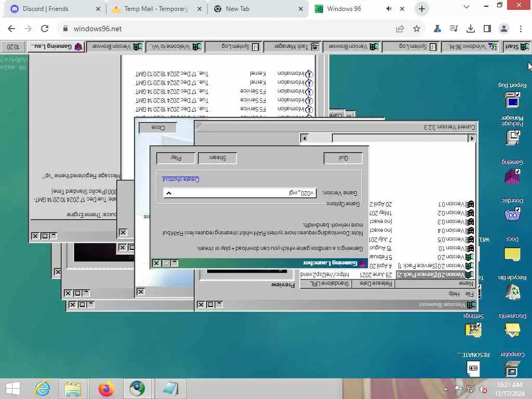Share this page icon in address bar
Screen dimensions: 532x399
400,29
